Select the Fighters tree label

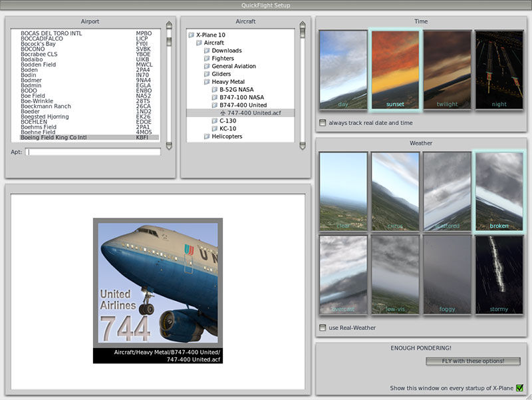(223, 59)
